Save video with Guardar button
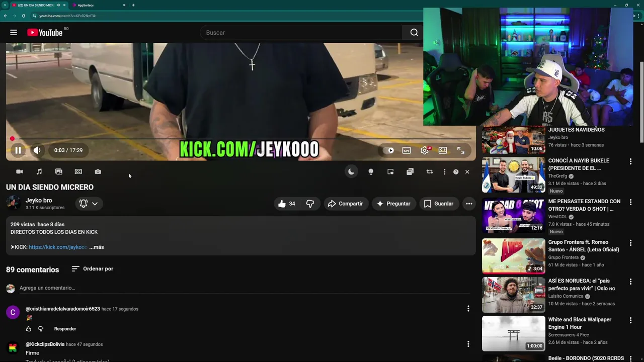Viewport: 644px width, 362px height. (439, 204)
